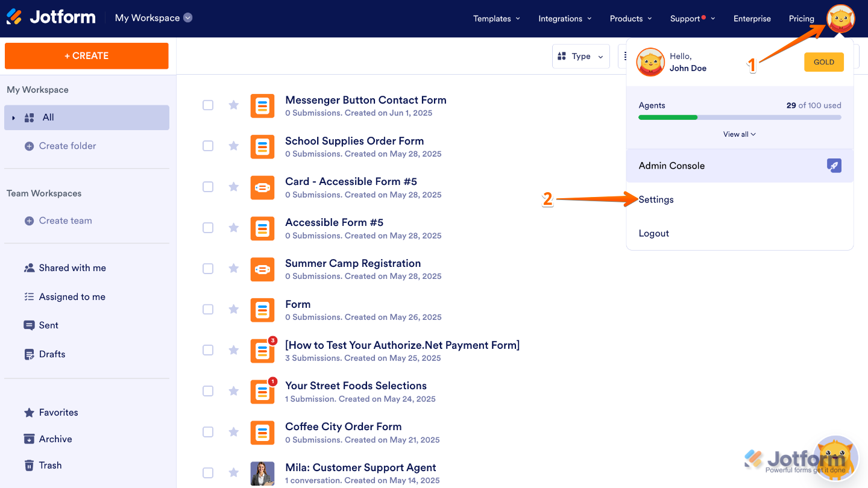Image resolution: width=868 pixels, height=488 pixels.
Task: Open the Admin Console from the menu
Action: [671, 165]
